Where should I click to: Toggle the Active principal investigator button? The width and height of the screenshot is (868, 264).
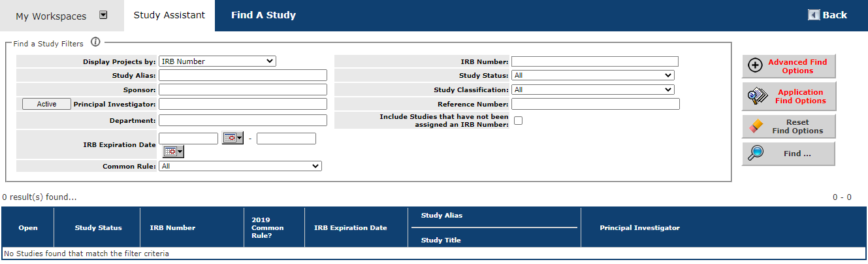46,104
